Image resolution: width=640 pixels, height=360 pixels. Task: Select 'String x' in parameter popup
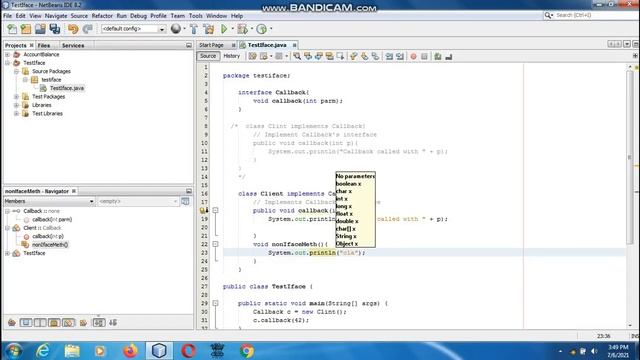[346, 236]
